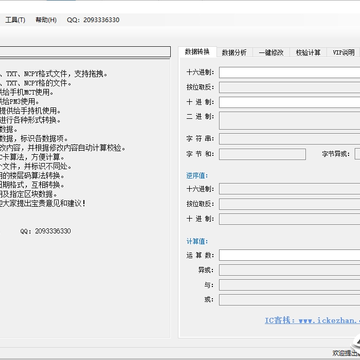The height and width of the screenshot is (360, 360).
Task: Click the line ending 格式文件,支持拖拽。
Action: 54,74
